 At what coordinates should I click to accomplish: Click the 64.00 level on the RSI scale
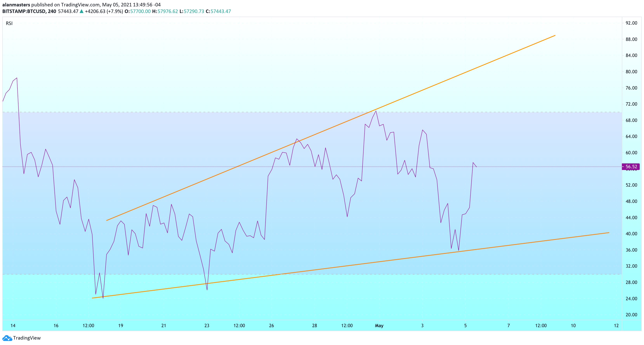pos(631,137)
